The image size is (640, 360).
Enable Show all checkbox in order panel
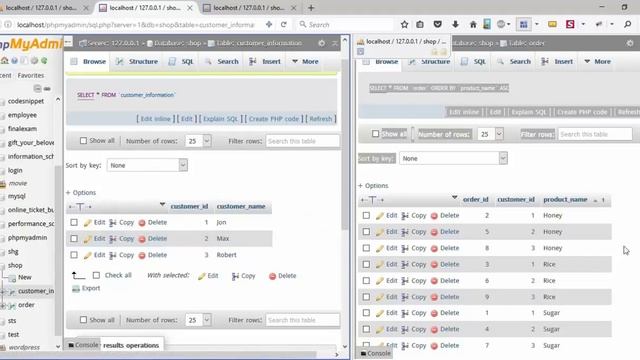(376, 133)
